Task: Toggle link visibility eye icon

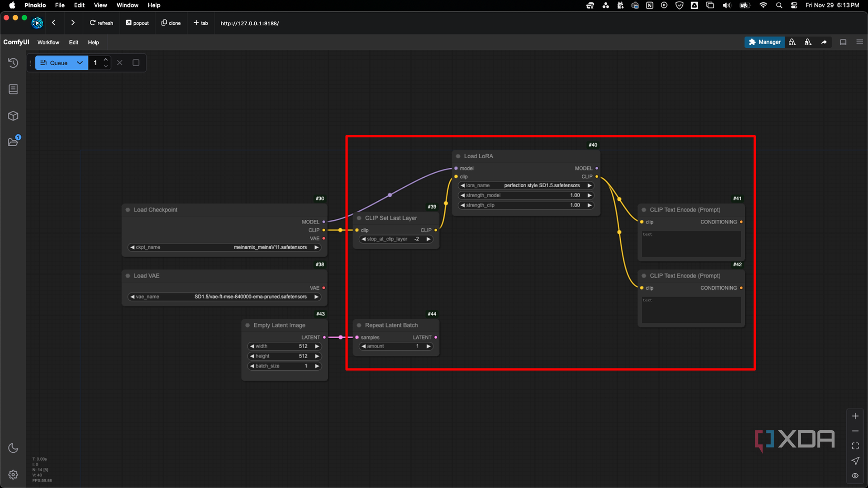Action: point(855,476)
